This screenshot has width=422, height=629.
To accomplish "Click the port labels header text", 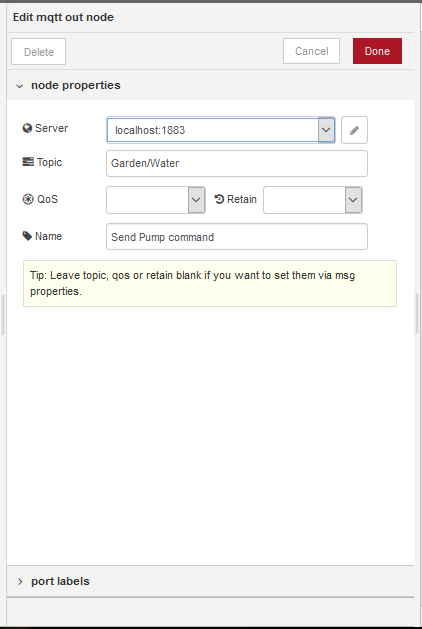I will 60,581.
